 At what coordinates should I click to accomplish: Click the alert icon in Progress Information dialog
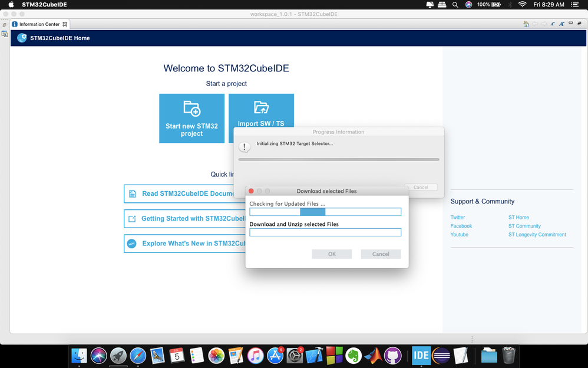click(x=245, y=147)
